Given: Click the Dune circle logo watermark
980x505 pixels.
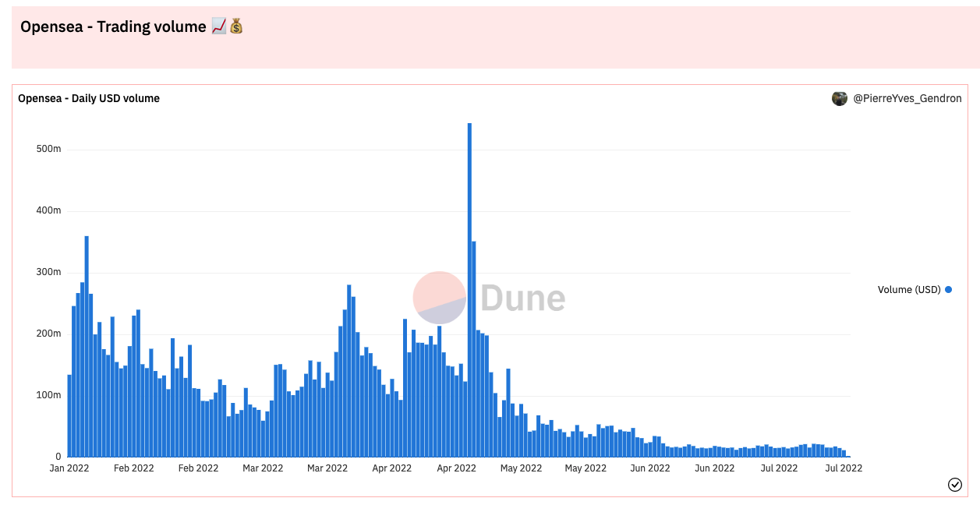Looking at the screenshot, I should [x=439, y=298].
